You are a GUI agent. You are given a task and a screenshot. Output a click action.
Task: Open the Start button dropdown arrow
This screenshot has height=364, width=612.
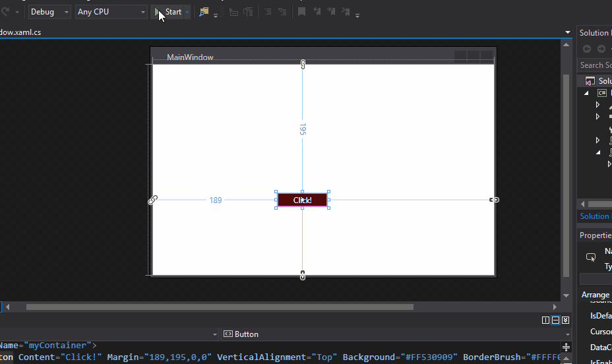[187, 12]
